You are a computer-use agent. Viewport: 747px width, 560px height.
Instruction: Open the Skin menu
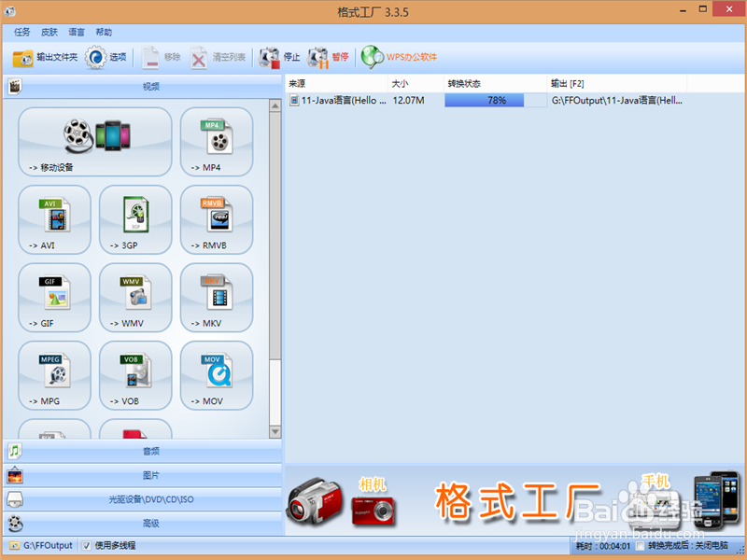[x=49, y=32]
